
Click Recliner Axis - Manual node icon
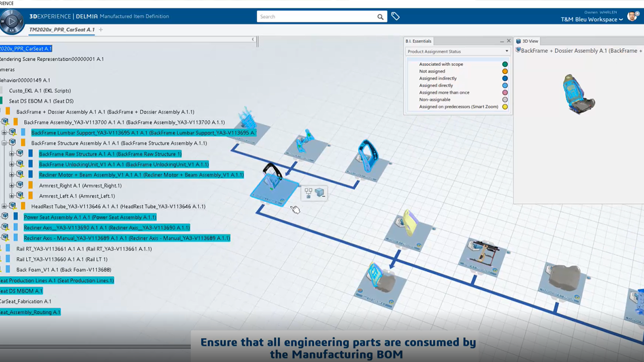(5, 238)
